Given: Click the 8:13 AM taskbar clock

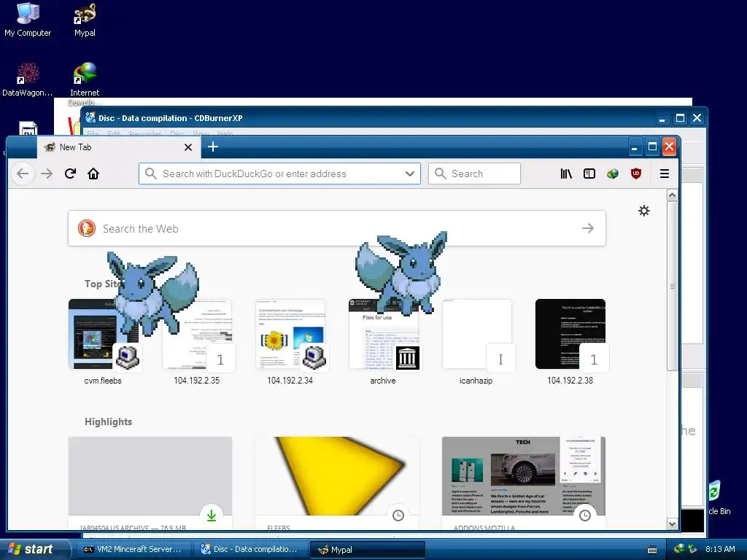Looking at the screenshot, I should pos(720,549).
